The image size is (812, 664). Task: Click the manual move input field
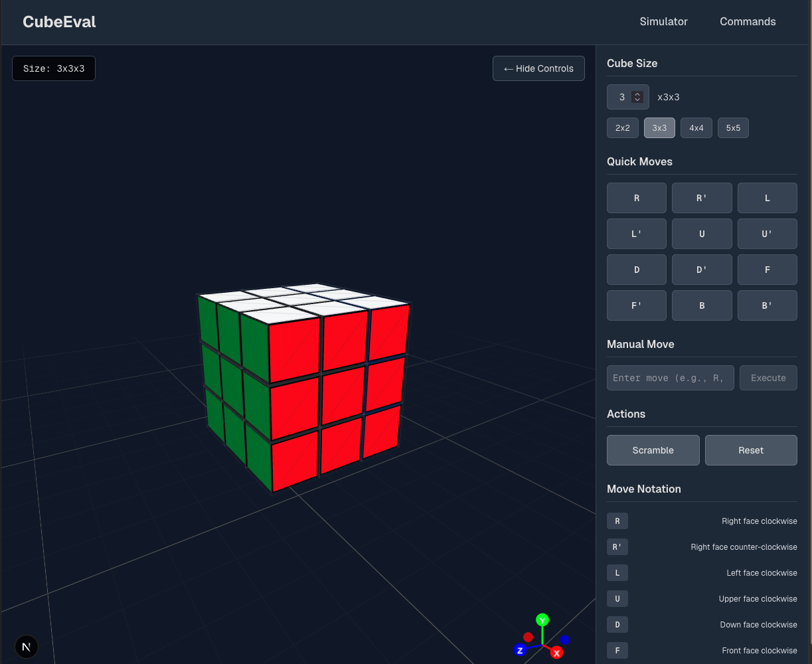coord(670,378)
